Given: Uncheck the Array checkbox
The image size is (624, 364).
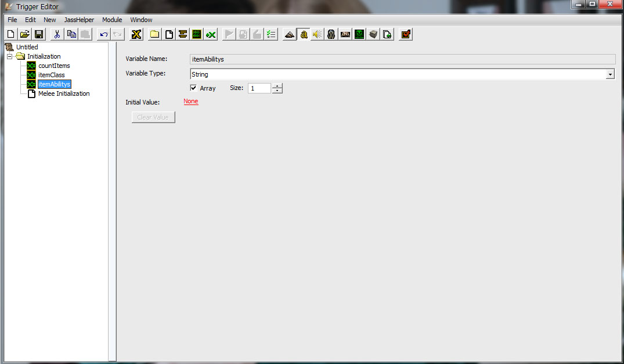Looking at the screenshot, I should tap(193, 88).
